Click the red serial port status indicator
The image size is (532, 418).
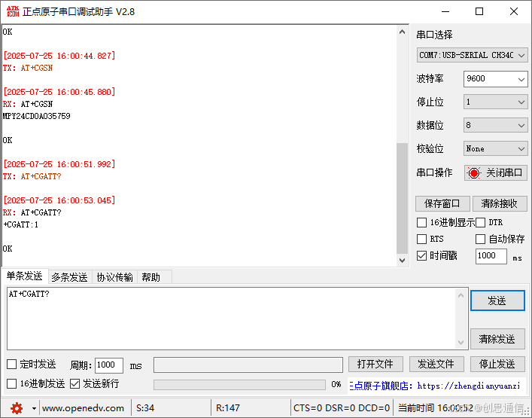coord(473,172)
